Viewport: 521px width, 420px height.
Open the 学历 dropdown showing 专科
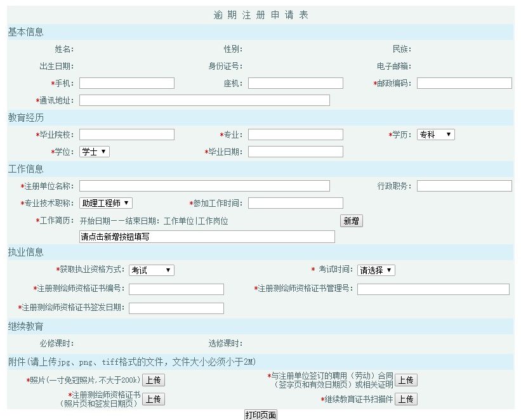click(435, 134)
